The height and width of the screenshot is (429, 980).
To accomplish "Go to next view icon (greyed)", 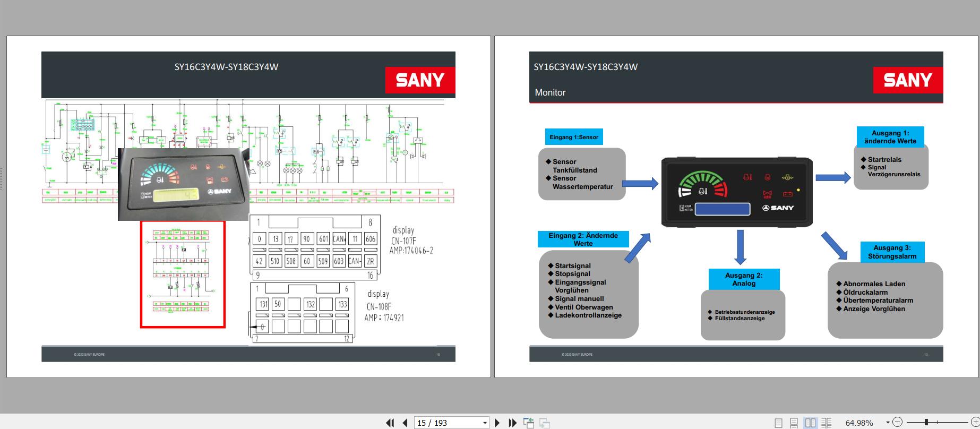I will (545, 423).
